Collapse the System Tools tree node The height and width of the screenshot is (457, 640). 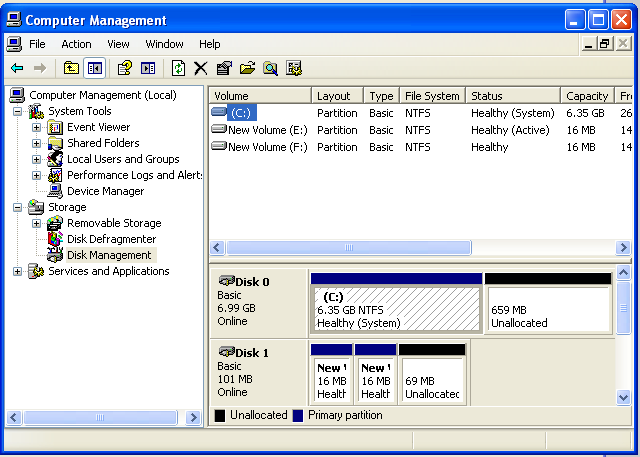17,111
